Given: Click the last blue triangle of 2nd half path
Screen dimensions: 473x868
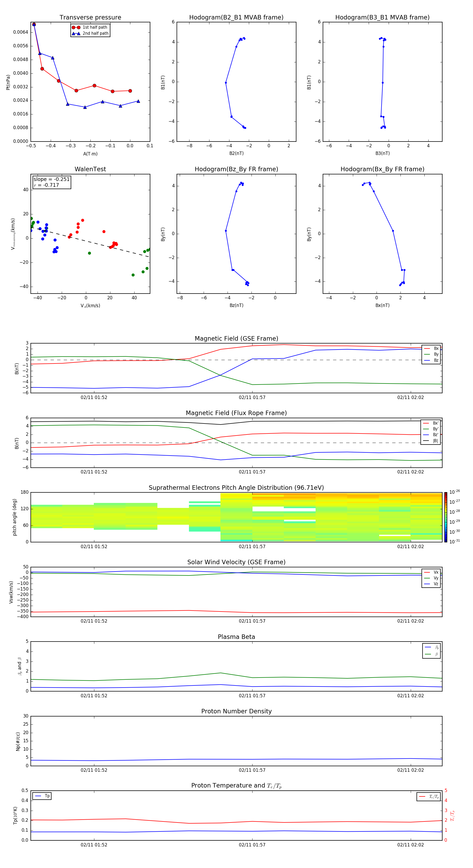Looking at the screenshot, I should coord(138,101).
